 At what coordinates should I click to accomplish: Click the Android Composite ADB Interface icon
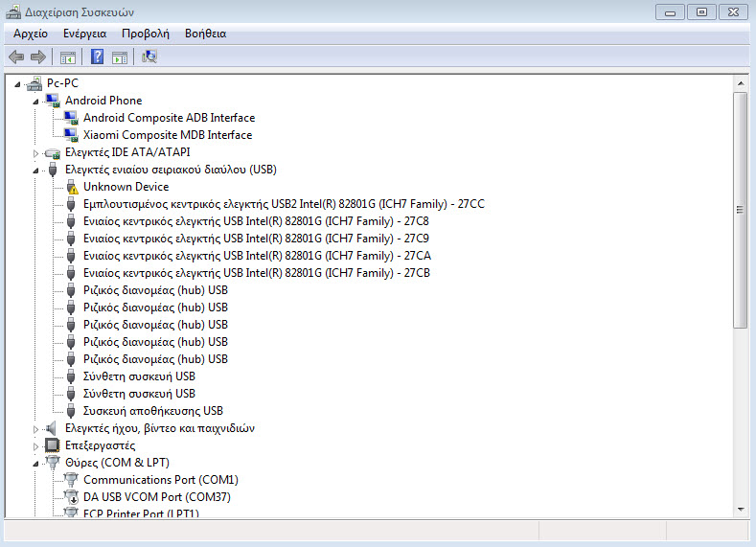click(71, 118)
